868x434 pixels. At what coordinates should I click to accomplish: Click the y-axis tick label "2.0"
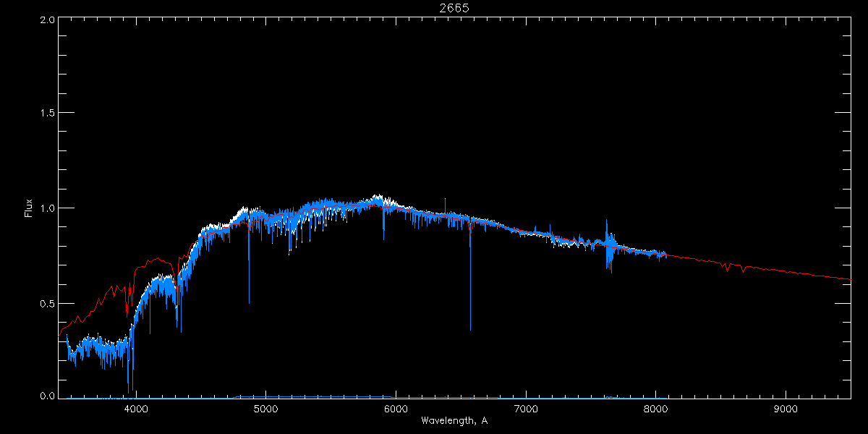pyautogui.click(x=47, y=20)
